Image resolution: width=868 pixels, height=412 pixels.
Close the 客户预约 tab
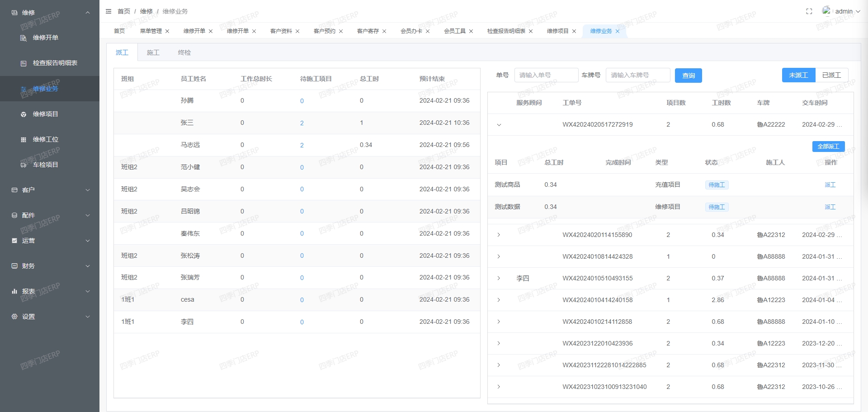pos(341,31)
